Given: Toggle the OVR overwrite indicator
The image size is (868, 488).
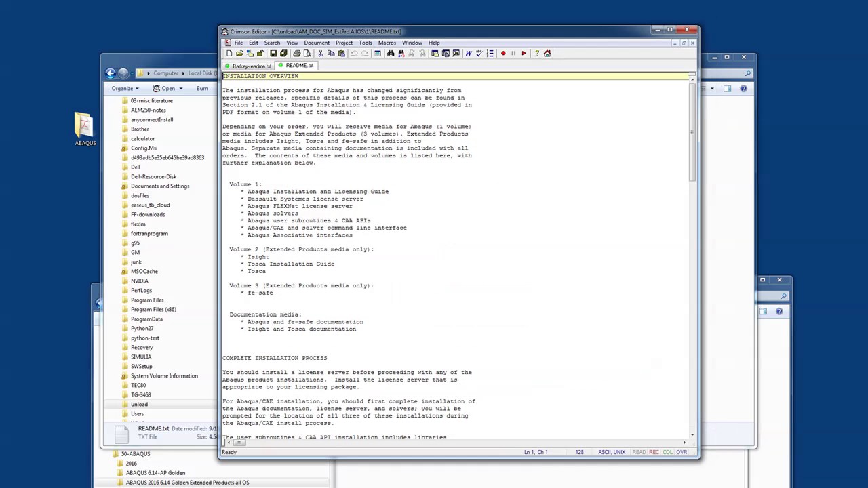Looking at the screenshot, I should point(682,452).
